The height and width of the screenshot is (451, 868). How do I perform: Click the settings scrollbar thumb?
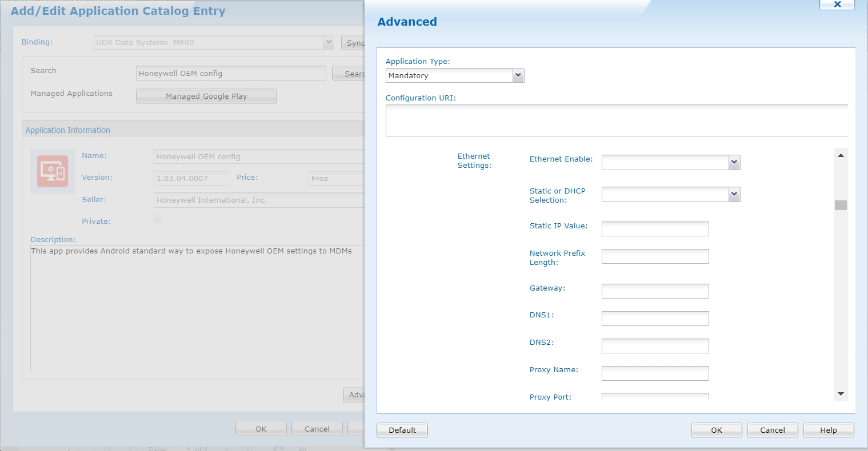[x=840, y=206]
